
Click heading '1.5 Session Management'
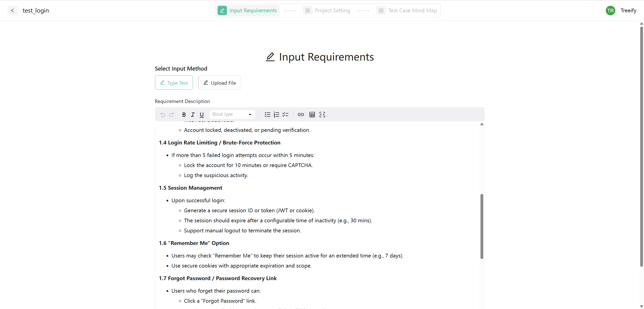tap(190, 188)
